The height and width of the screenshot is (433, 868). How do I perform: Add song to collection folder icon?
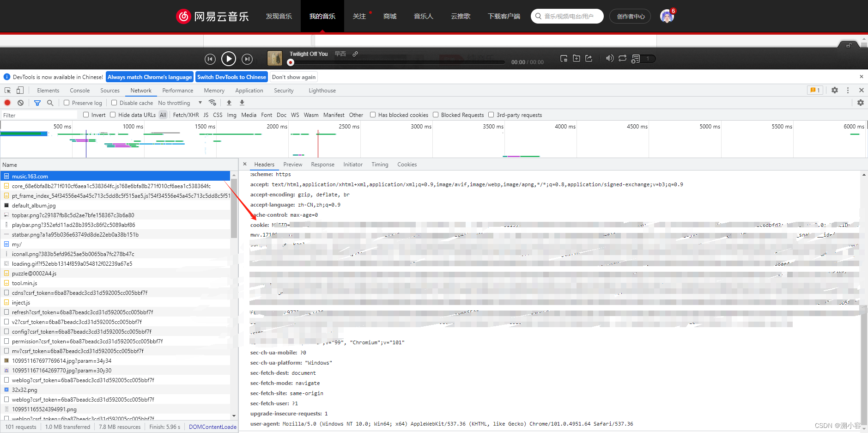(577, 58)
